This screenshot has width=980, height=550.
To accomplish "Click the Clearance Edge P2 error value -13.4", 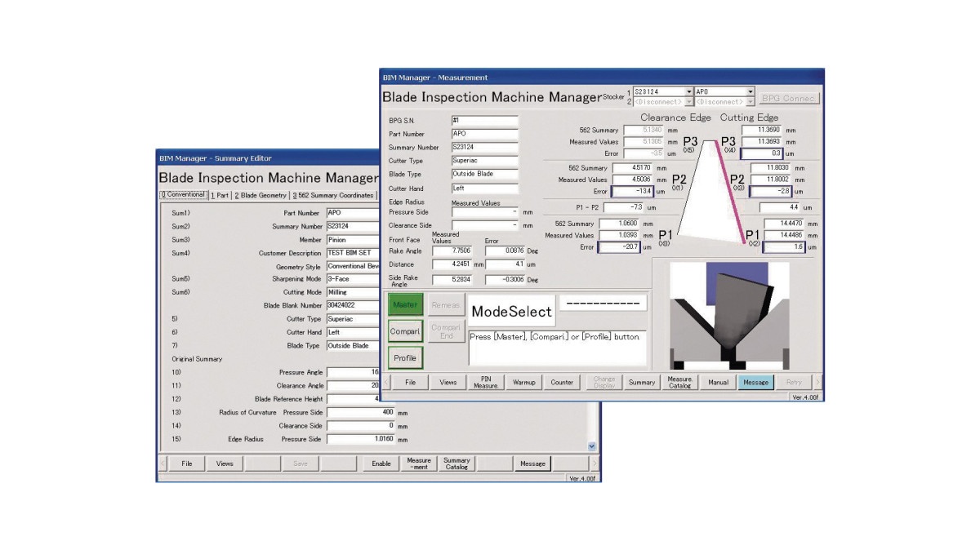I will tap(631, 192).
